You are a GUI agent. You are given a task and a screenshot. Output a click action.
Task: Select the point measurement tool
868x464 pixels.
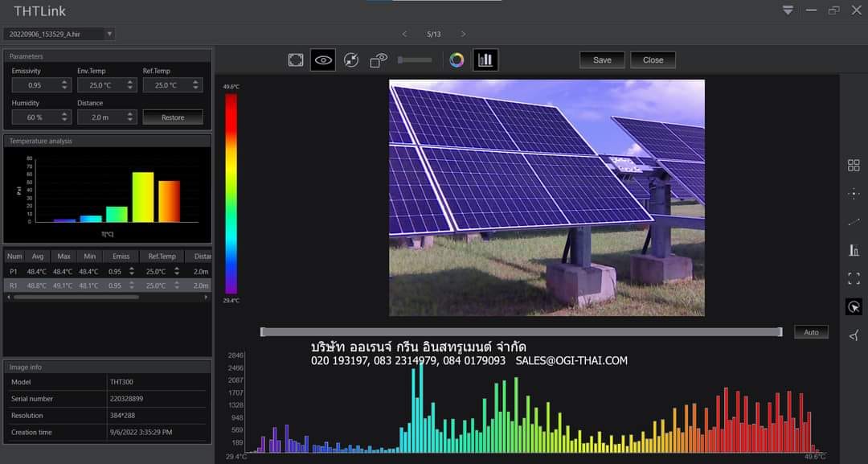[854, 194]
